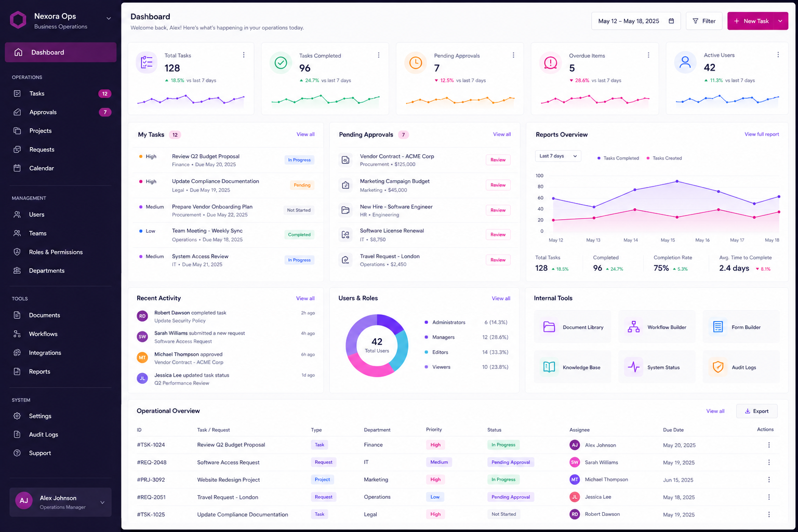Click the Users & Roles donut chart
The image size is (798, 532).
(x=377, y=345)
